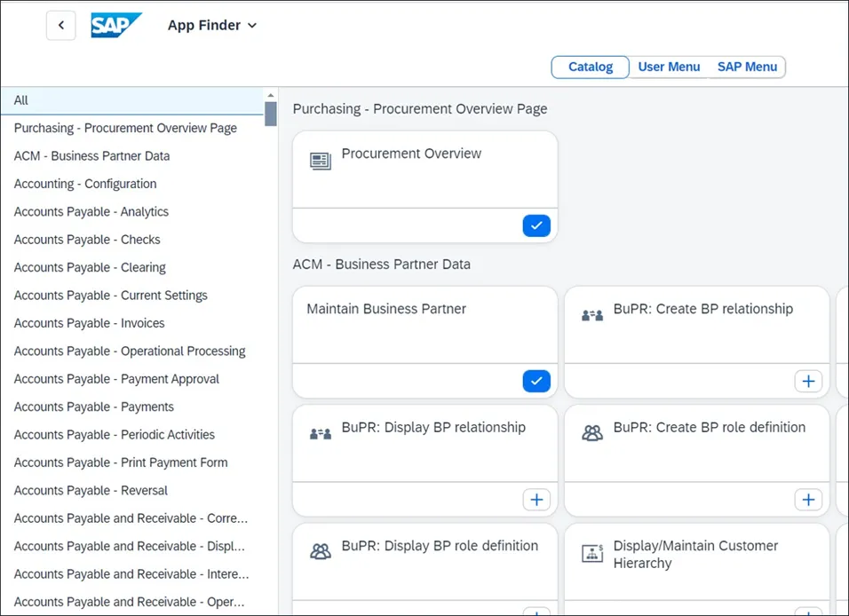This screenshot has height=616, width=849.
Task: Select Accounts Payable - Invoices category
Action: [132, 324]
